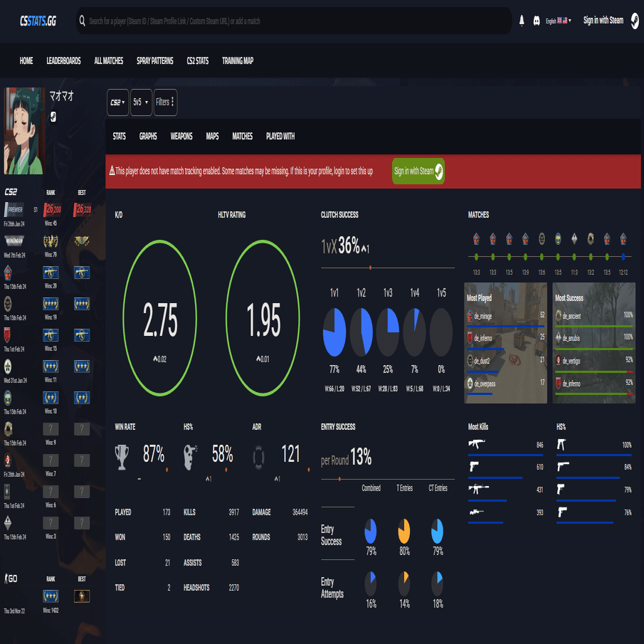644x644 pixels.
Task: Click the K/D 2.75 rating circle
Action: point(160,318)
